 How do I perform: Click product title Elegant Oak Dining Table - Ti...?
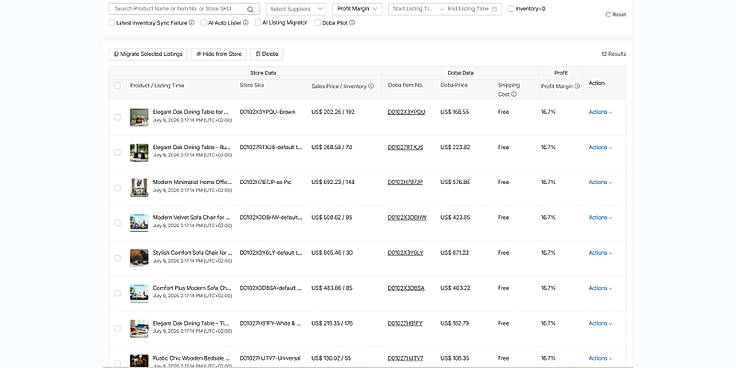pos(191,323)
